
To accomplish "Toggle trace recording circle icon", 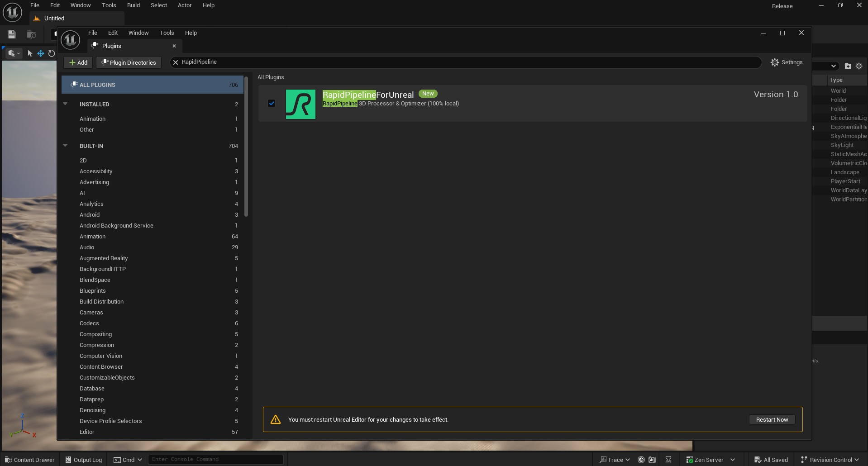I will [x=641, y=460].
